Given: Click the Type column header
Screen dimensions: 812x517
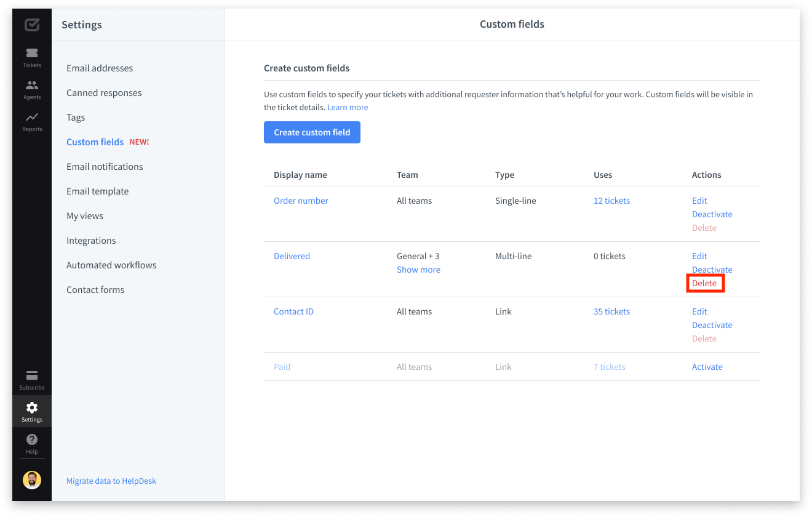Looking at the screenshot, I should point(504,175).
